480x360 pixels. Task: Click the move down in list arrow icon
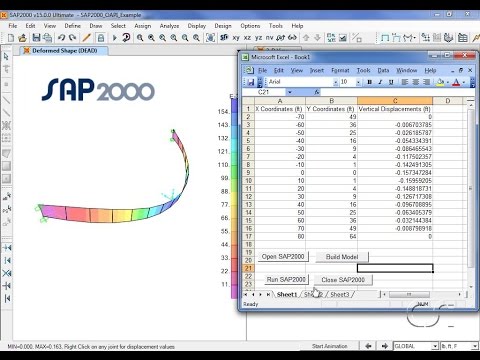click(317, 38)
